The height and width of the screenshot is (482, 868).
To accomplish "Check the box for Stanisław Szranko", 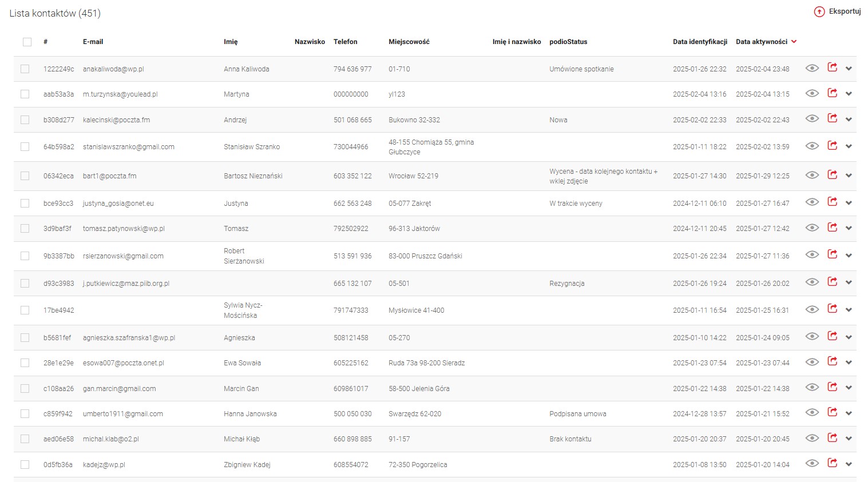I will click(25, 147).
